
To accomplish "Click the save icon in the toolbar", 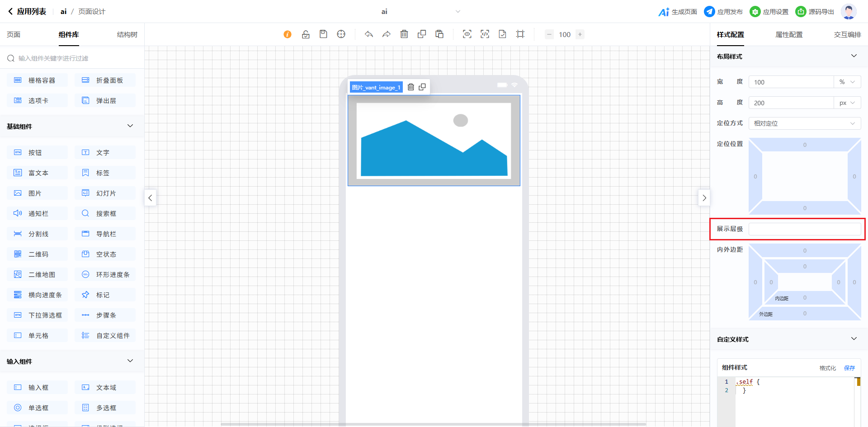I will pyautogui.click(x=323, y=34).
